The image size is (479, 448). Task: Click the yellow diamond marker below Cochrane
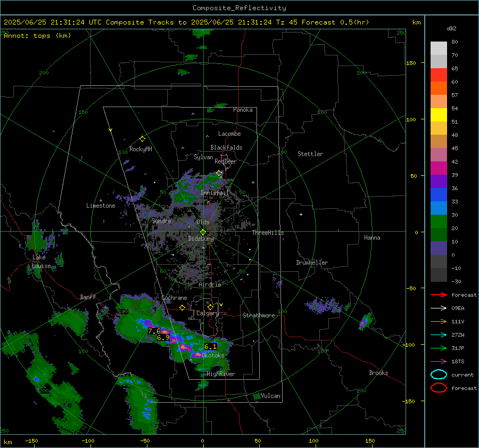[x=182, y=307]
